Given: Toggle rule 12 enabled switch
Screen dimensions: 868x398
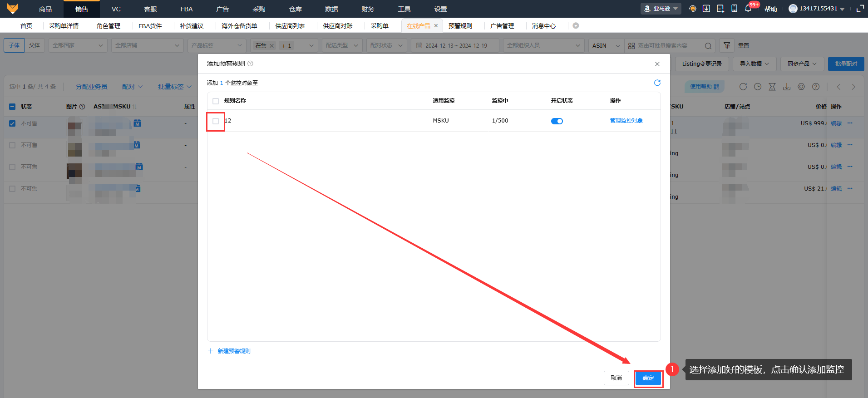Looking at the screenshot, I should point(557,121).
